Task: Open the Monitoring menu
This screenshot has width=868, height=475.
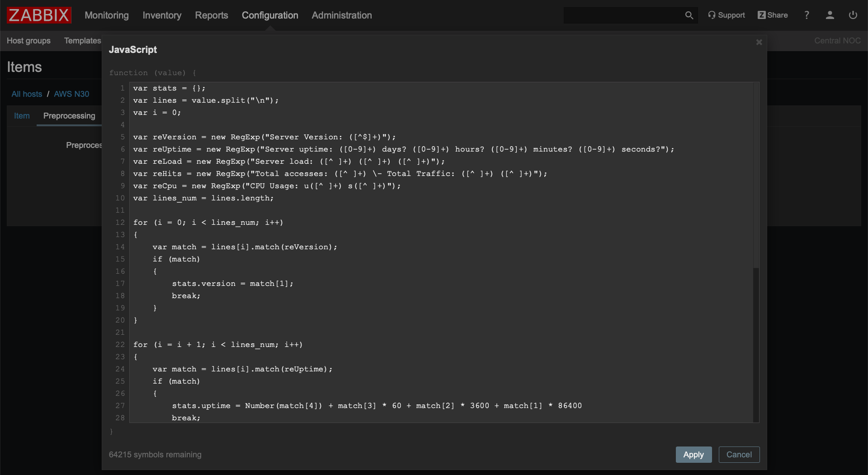Action: point(107,15)
